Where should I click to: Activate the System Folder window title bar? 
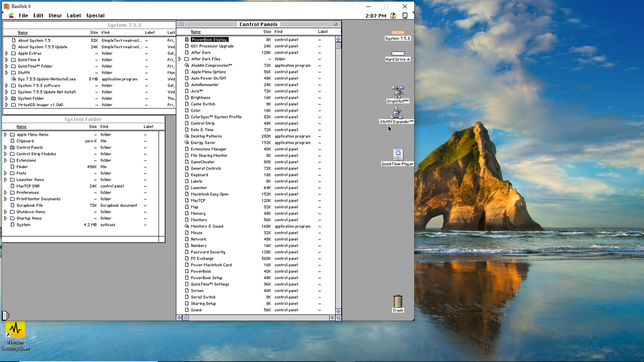[84, 119]
